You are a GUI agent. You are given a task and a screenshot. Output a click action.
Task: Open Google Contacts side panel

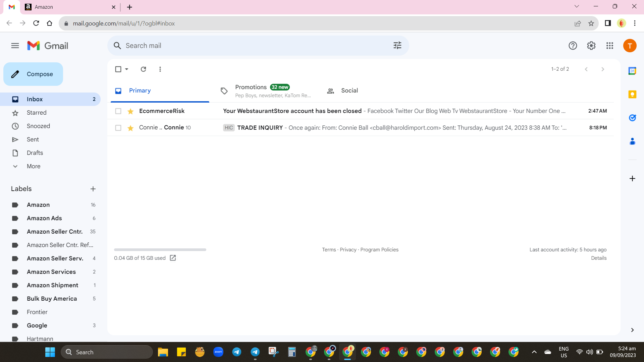(632, 141)
